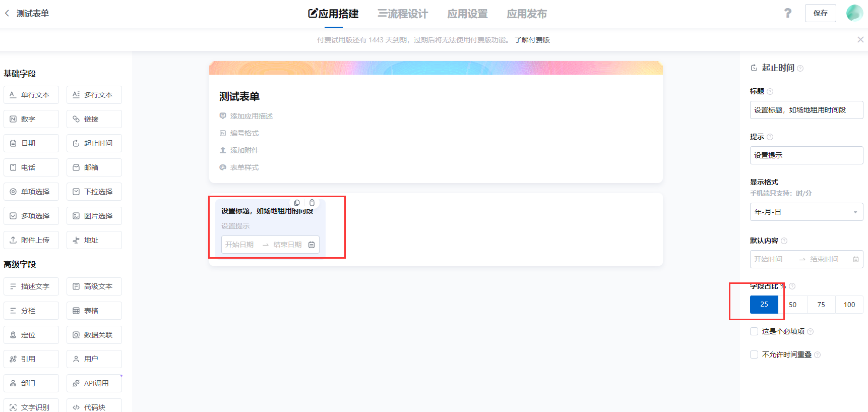The height and width of the screenshot is (412, 868).
Task: Click help icon beside 这是个必填项
Action: (x=810, y=331)
